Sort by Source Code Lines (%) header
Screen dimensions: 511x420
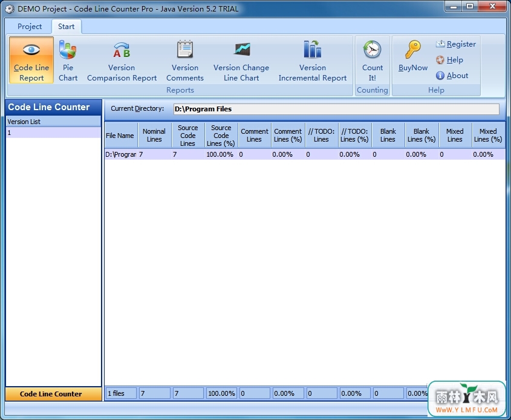221,136
